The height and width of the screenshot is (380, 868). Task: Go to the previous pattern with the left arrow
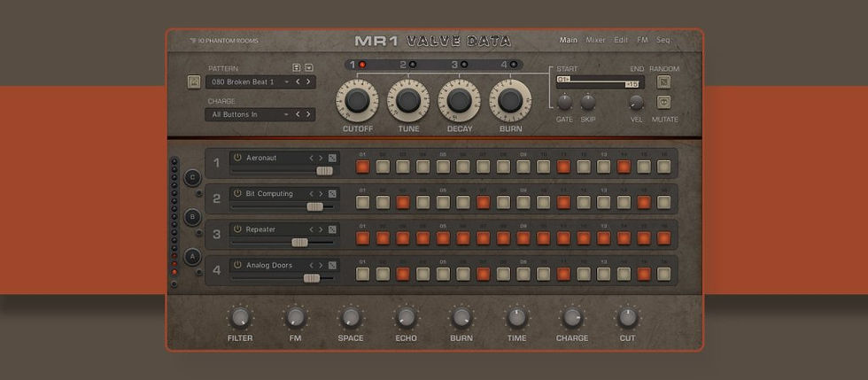[x=298, y=82]
